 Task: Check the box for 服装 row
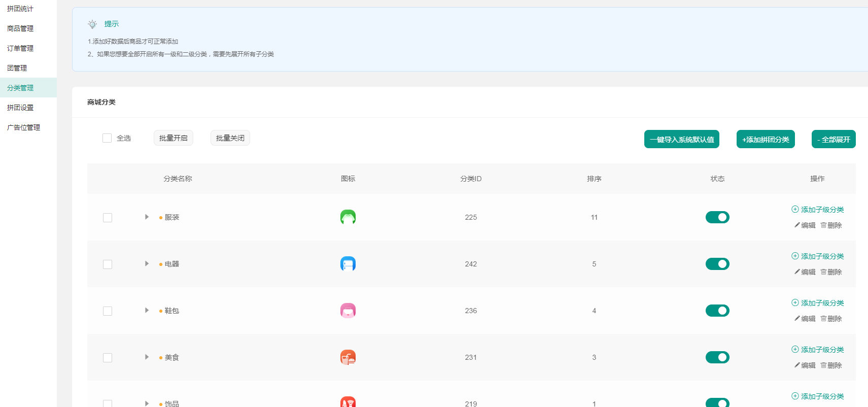[x=108, y=218]
